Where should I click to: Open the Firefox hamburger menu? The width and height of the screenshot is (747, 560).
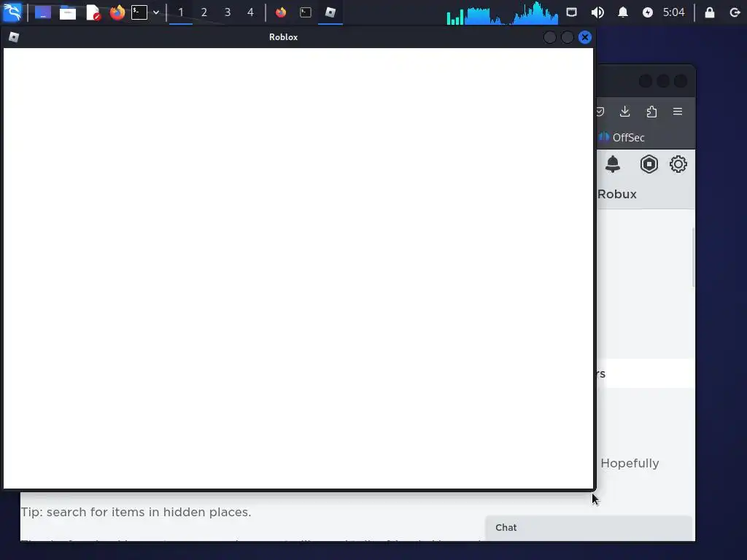point(678,112)
